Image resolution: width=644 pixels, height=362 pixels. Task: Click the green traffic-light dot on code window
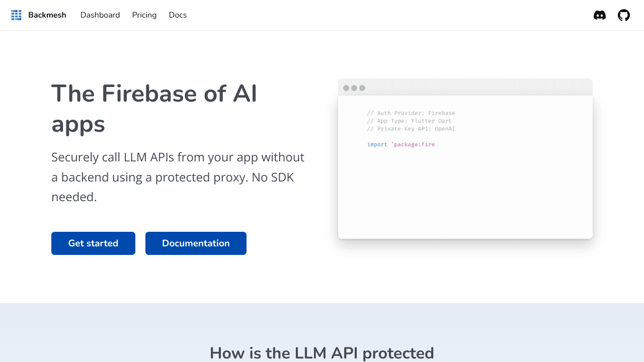363,87
